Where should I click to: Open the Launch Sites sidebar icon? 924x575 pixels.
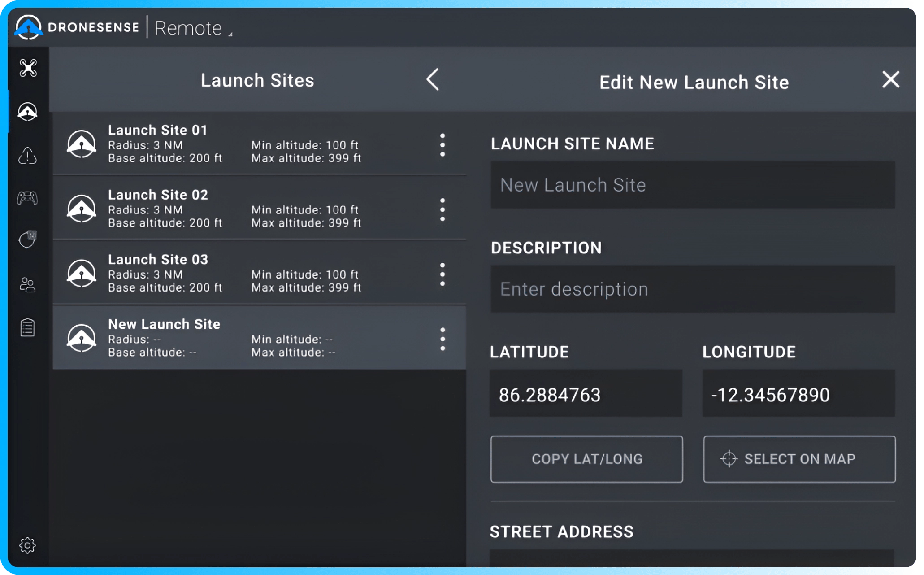tap(28, 112)
